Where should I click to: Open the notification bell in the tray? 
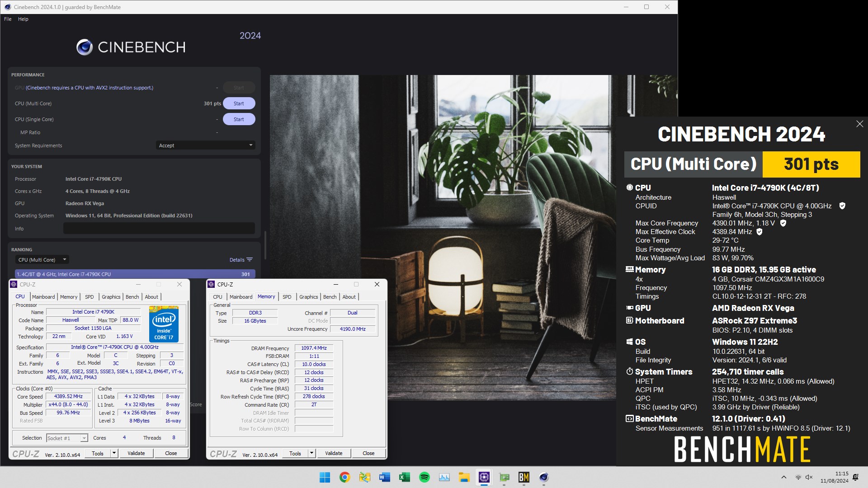pos(855,477)
